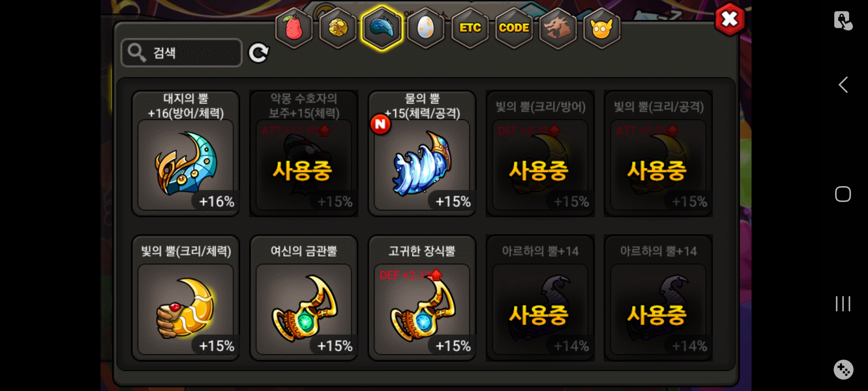
Task: Choose 빛의 뿔(크리/체력) golden horn
Action: point(186,298)
